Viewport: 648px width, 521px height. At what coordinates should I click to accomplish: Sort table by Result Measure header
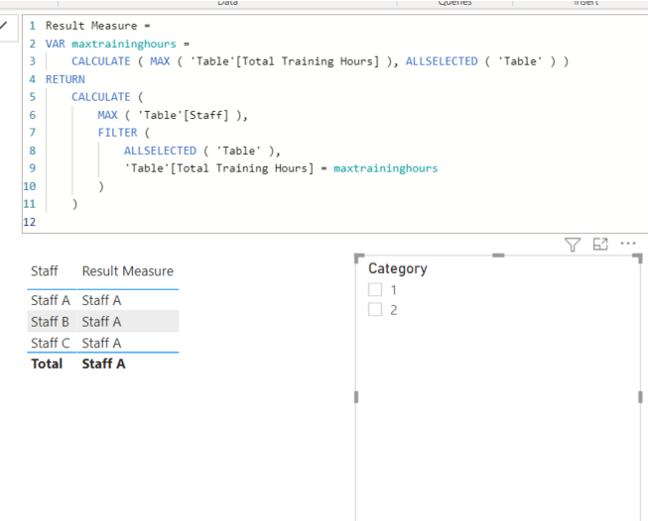coord(128,271)
